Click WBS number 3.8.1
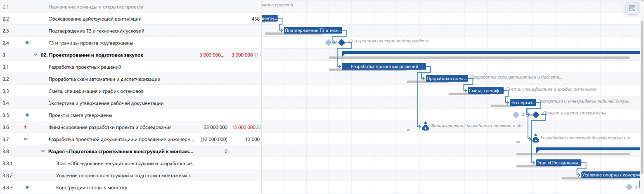644x194 pixels. click(7, 163)
